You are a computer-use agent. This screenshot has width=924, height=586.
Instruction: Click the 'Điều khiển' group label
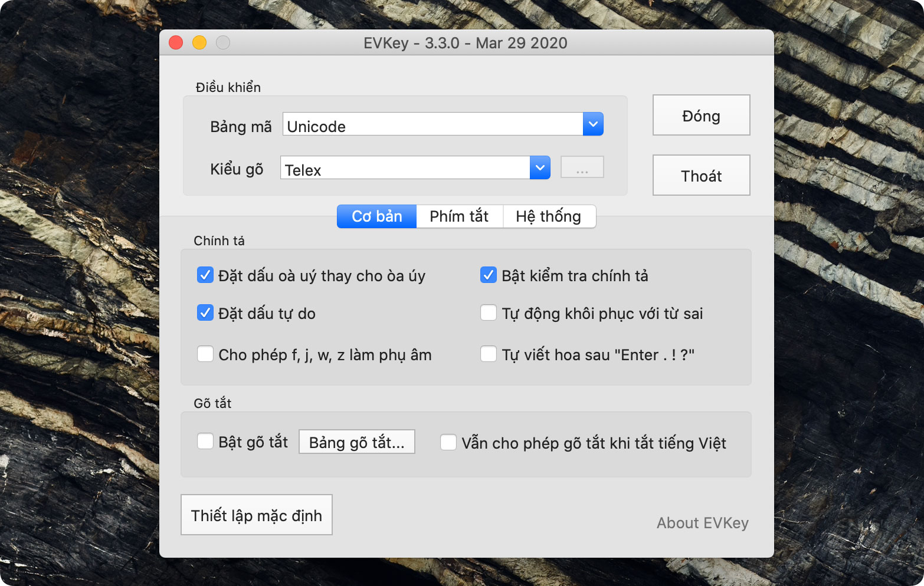coord(228,87)
